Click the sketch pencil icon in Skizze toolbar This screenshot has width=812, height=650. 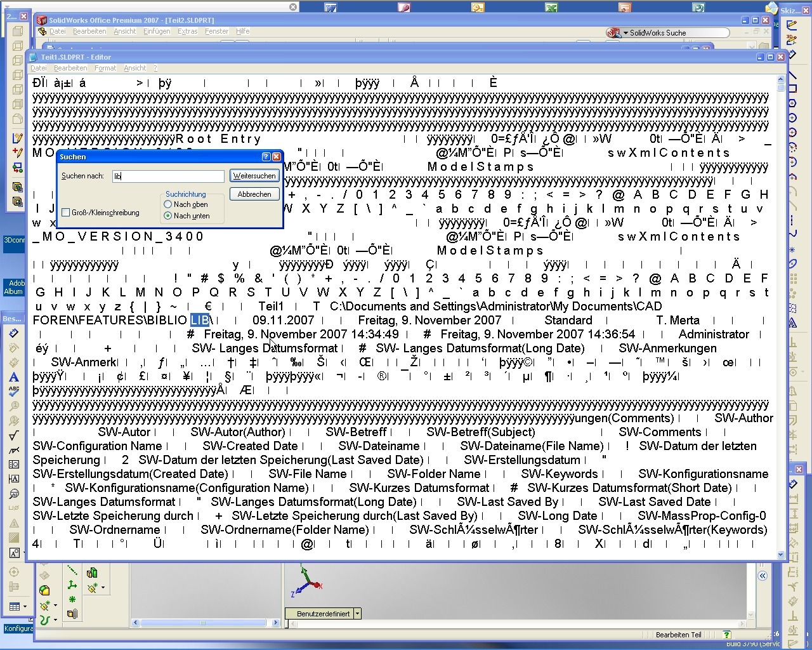tap(792, 25)
